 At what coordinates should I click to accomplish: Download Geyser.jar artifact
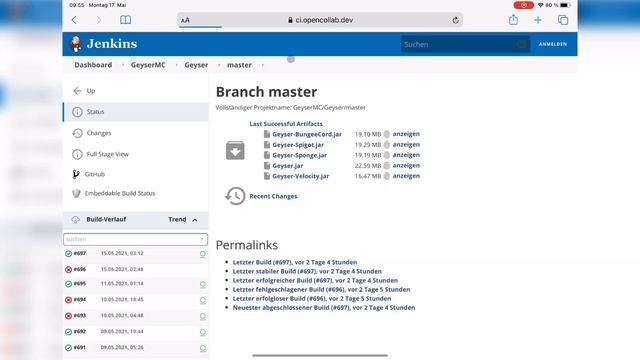pos(288,166)
